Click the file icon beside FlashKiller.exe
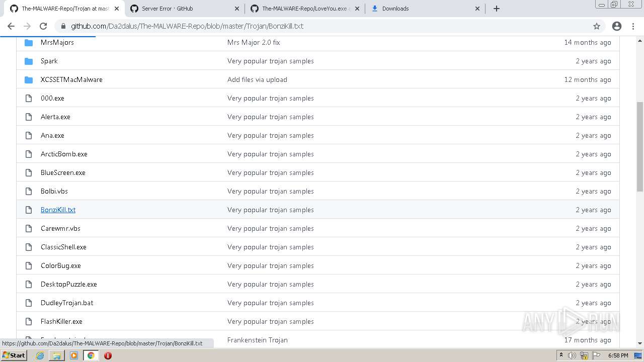 29,321
